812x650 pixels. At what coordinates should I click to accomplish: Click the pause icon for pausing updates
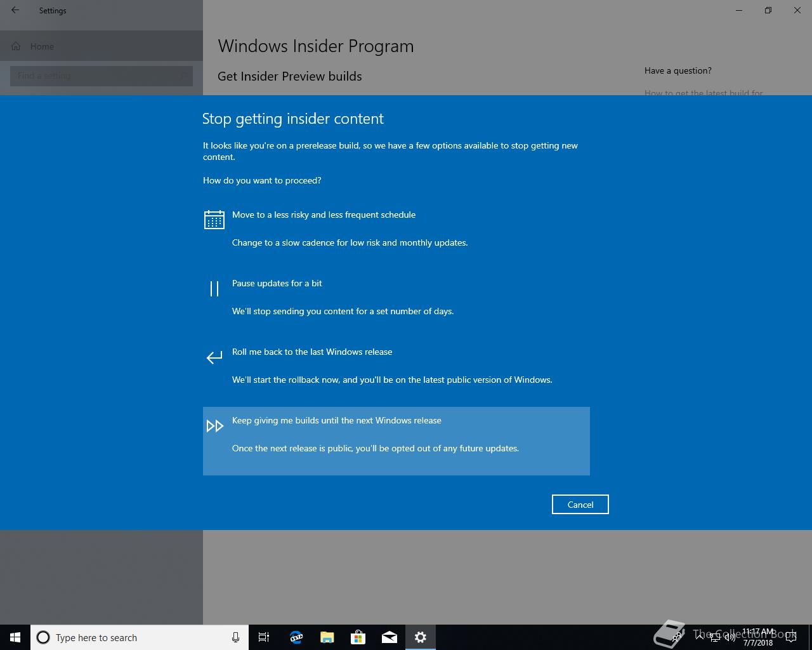tap(214, 289)
